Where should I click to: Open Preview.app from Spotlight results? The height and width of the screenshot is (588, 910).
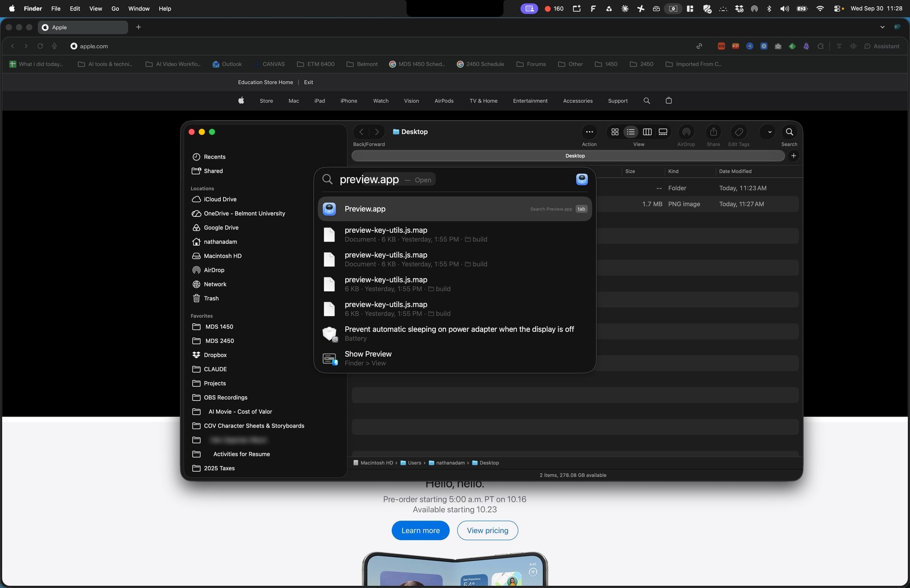point(455,209)
